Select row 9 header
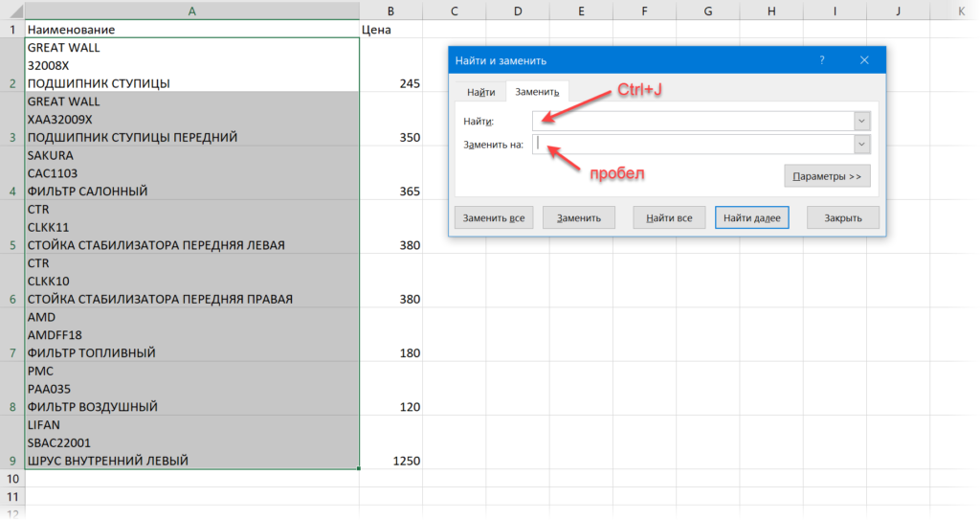 pyautogui.click(x=12, y=441)
